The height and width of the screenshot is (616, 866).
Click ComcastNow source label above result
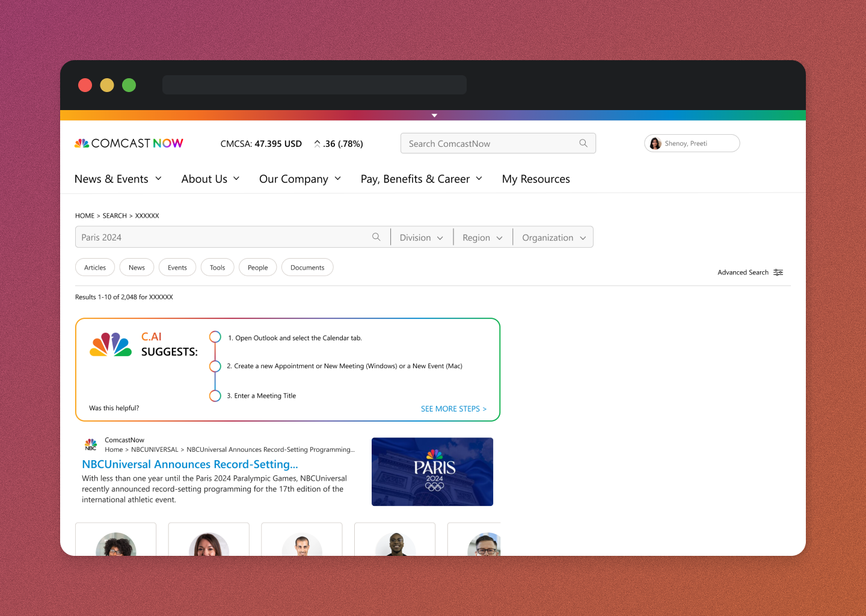124,440
